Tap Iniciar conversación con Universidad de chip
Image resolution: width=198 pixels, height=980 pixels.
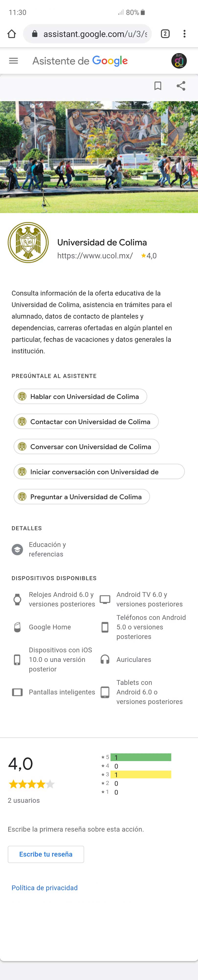click(x=99, y=472)
